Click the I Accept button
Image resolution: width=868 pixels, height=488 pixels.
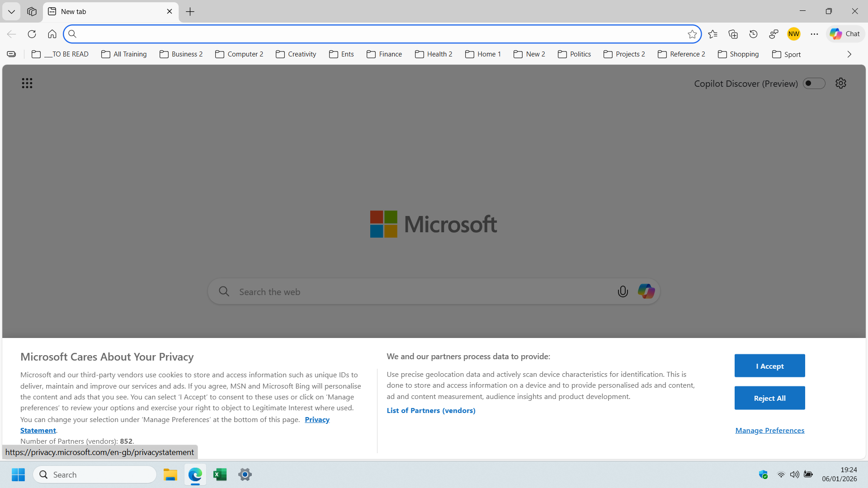(769, 366)
